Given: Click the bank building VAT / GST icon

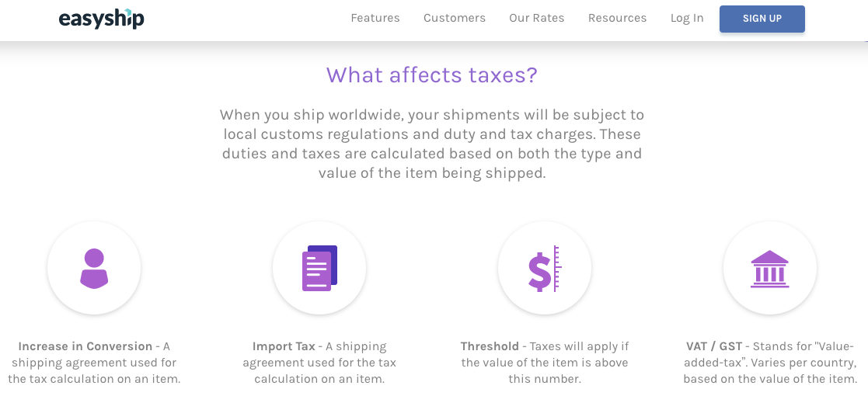Looking at the screenshot, I should click(770, 269).
